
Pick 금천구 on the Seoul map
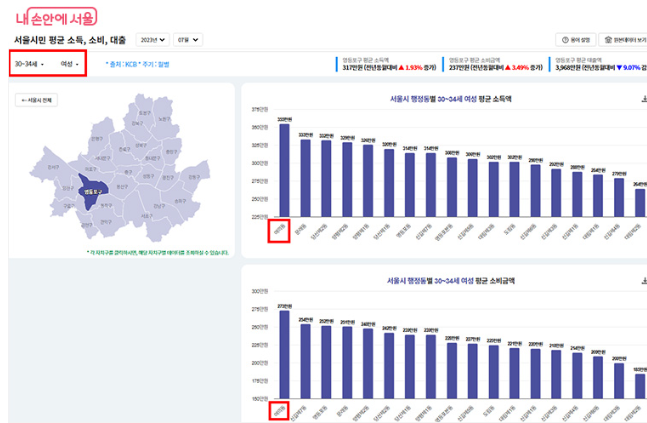coord(87,225)
